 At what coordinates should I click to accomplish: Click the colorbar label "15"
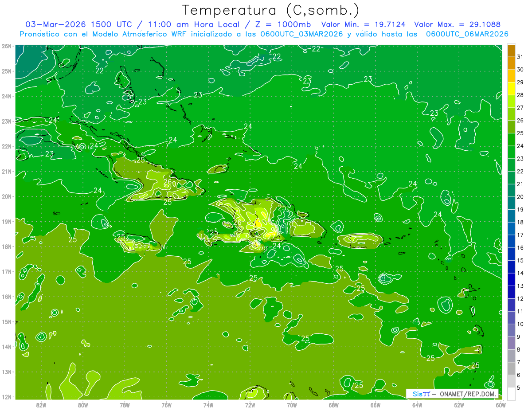click(520, 260)
